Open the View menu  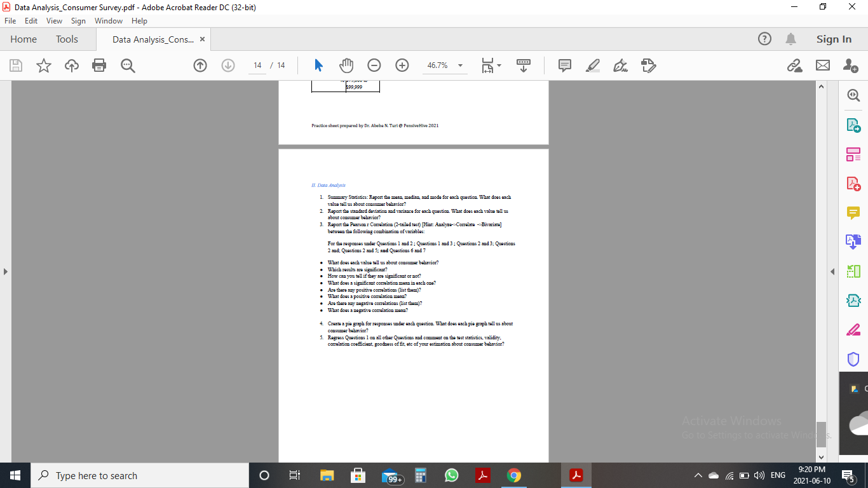(x=54, y=20)
